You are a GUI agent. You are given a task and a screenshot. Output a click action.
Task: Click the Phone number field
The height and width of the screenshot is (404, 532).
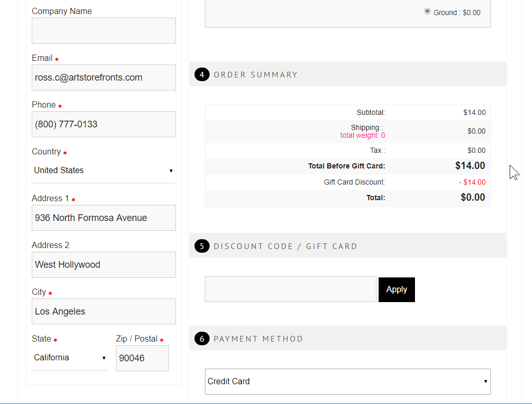103,124
